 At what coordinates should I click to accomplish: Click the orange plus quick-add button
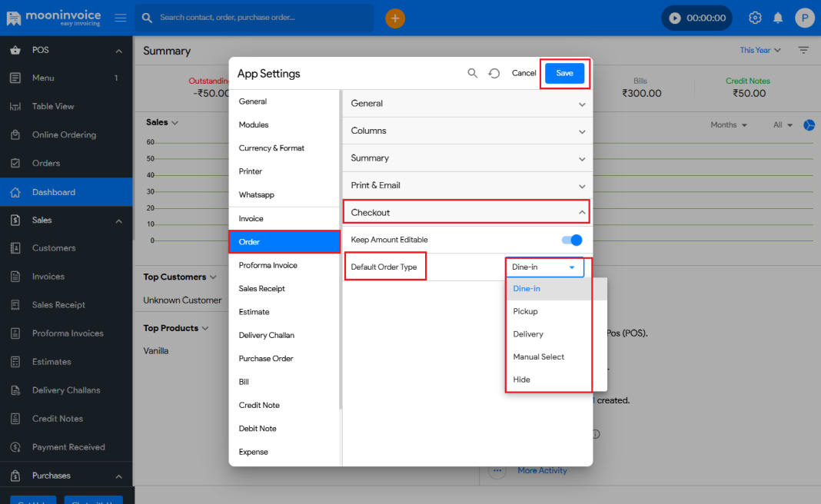point(395,18)
